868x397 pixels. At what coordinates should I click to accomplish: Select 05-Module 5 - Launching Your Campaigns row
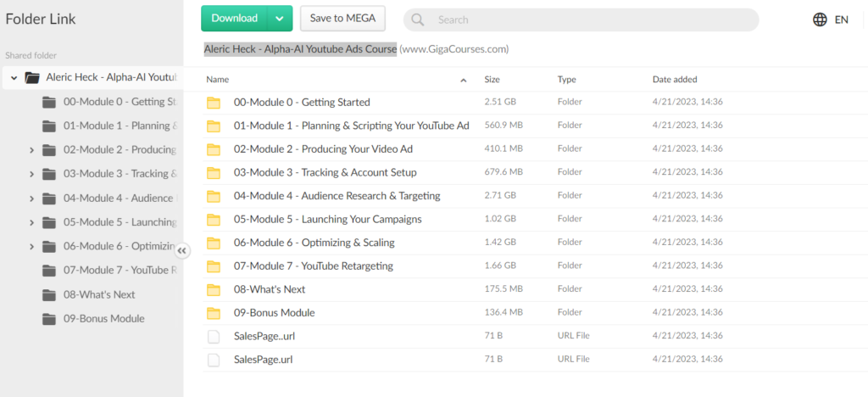pyautogui.click(x=327, y=220)
